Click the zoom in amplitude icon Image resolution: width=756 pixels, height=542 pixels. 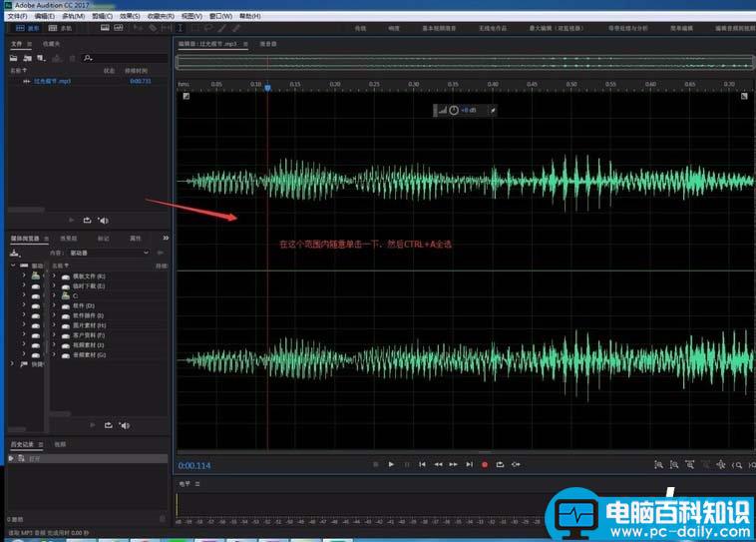tap(658, 464)
